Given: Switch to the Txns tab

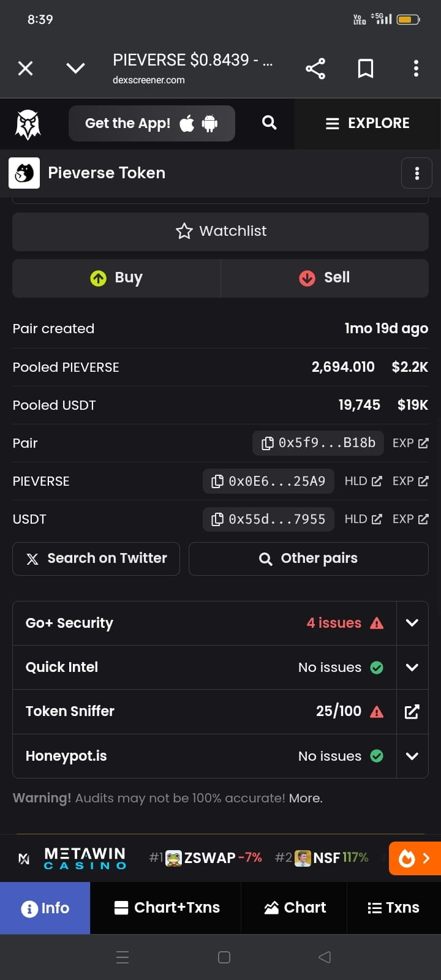Looking at the screenshot, I should pos(394,908).
